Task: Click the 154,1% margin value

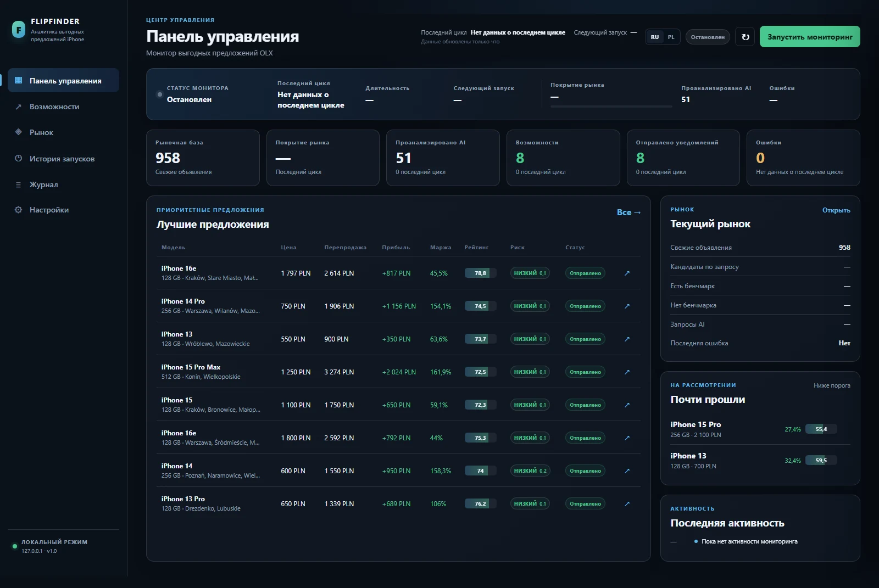Action: coord(441,306)
